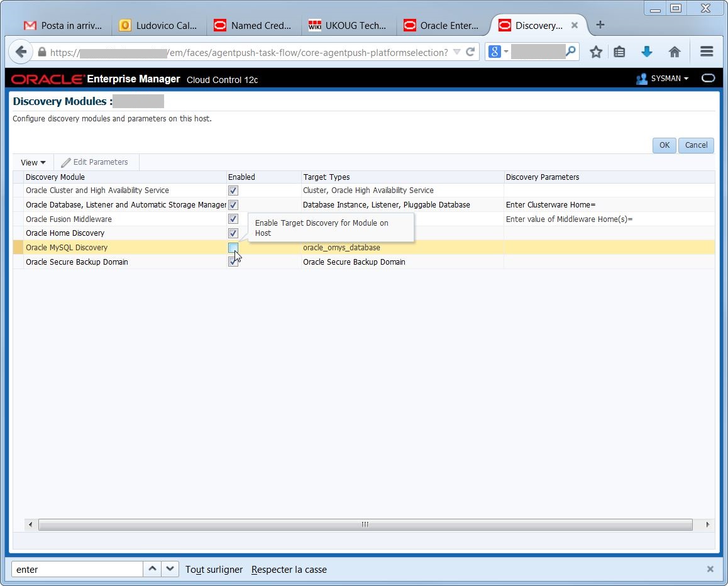Open a new browser tab
The width and height of the screenshot is (728, 586).
click(x=600, y=25)
